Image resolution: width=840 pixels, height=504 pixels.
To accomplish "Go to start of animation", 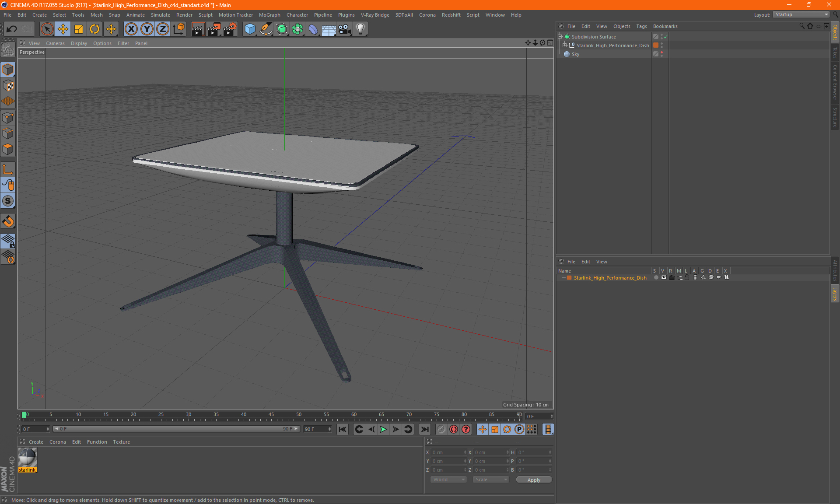I will pos(343,429).
